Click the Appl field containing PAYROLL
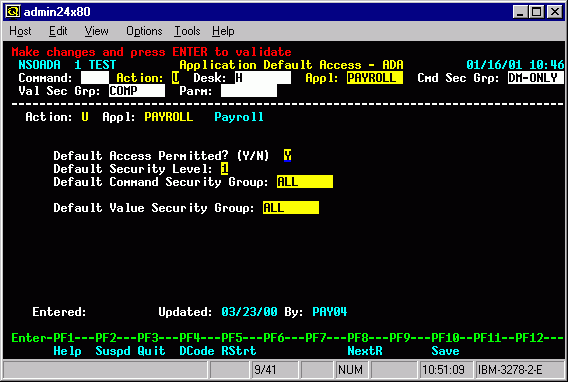The image size is (568, 382). (375, 78)
